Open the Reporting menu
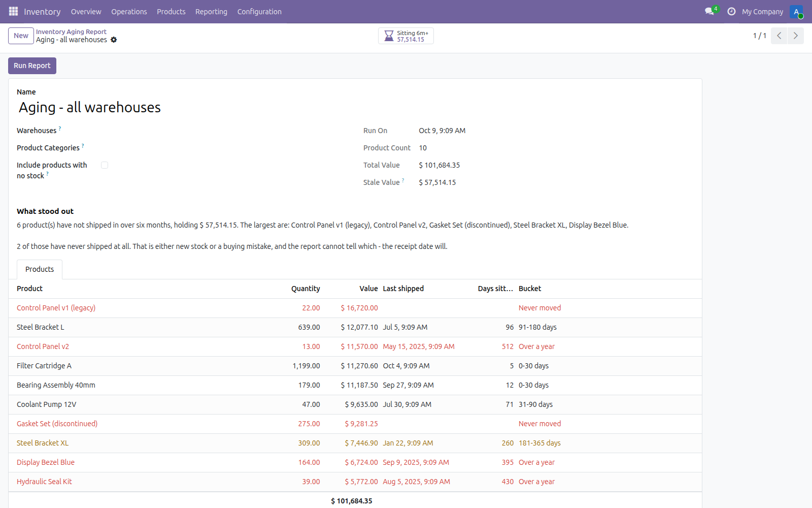This screenshot has width=812, height=508. click(x=211, y=12)
